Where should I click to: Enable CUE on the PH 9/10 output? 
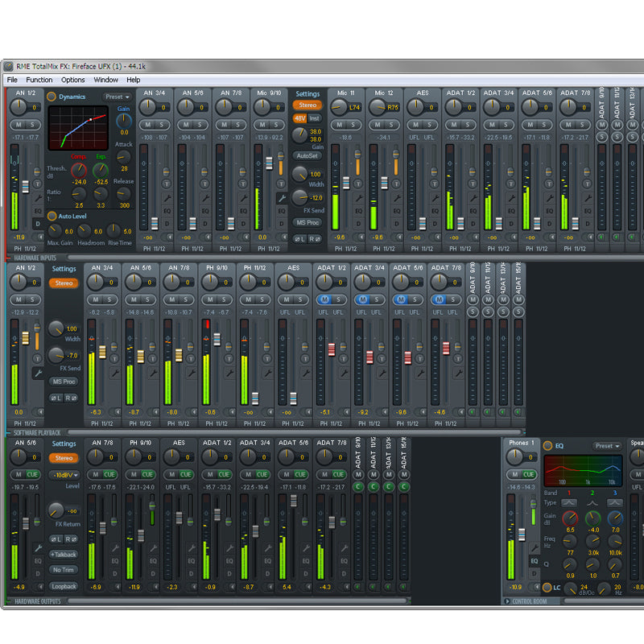tap(148, 474)
